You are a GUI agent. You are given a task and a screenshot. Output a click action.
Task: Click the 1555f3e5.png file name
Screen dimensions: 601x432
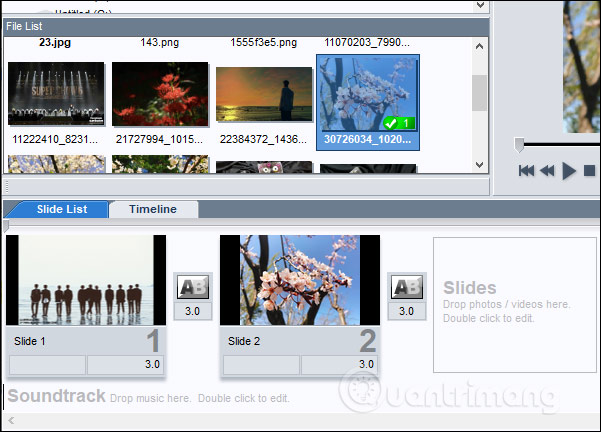tap(264, 42)
